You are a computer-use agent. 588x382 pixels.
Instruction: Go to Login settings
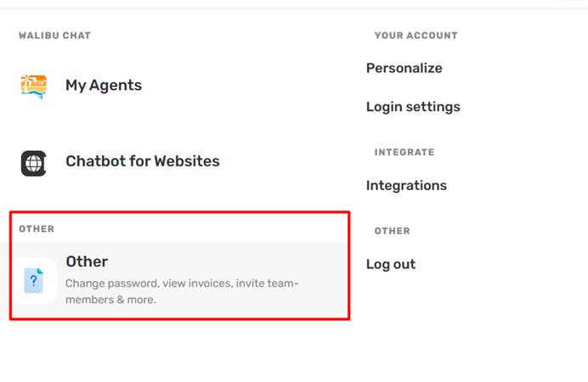click(x=413, y=107)
